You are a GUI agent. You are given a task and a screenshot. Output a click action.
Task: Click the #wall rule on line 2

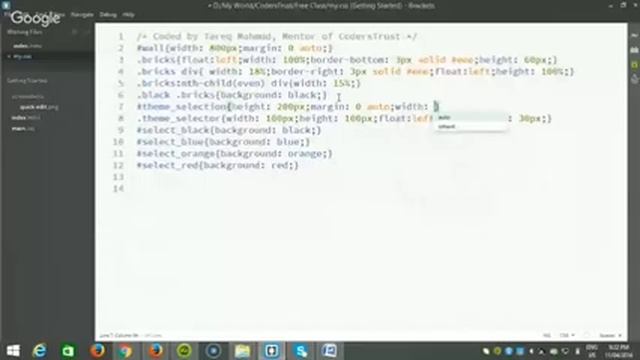click(235, 48)
